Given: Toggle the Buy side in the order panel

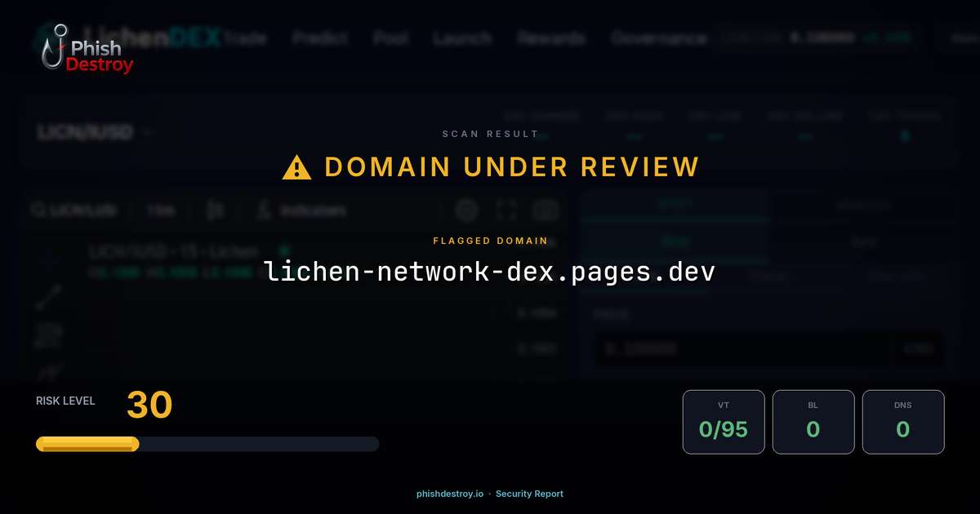Looking at the screenshot, I should pyautogui.click(x=674, y=242).
